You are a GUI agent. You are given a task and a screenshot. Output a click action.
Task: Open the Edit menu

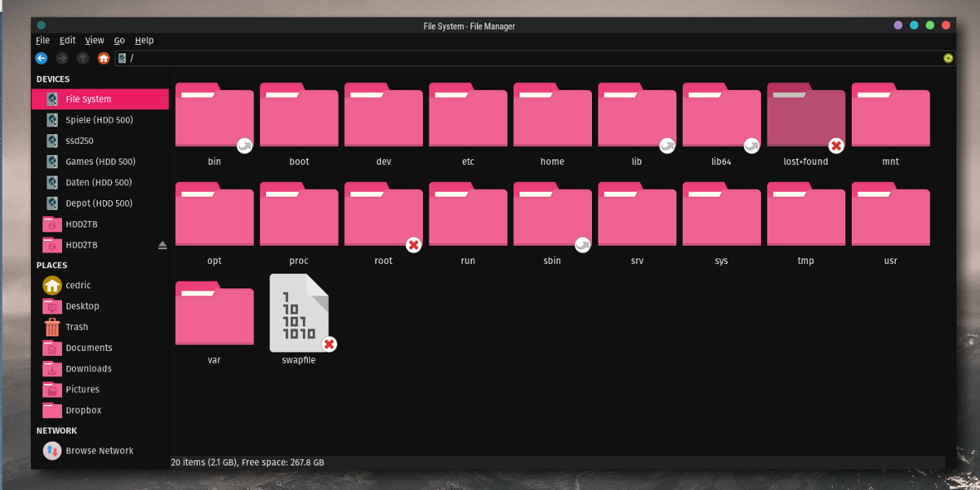tap(68, 40)
